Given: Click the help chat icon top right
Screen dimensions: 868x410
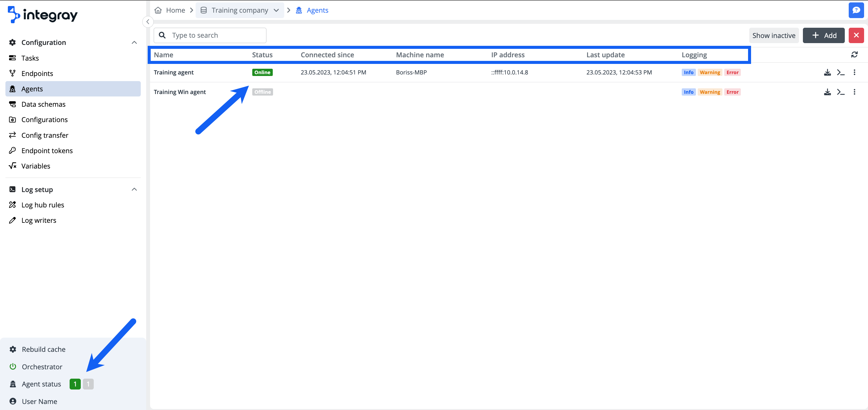Looking at the screenshot, I should 856,10.
